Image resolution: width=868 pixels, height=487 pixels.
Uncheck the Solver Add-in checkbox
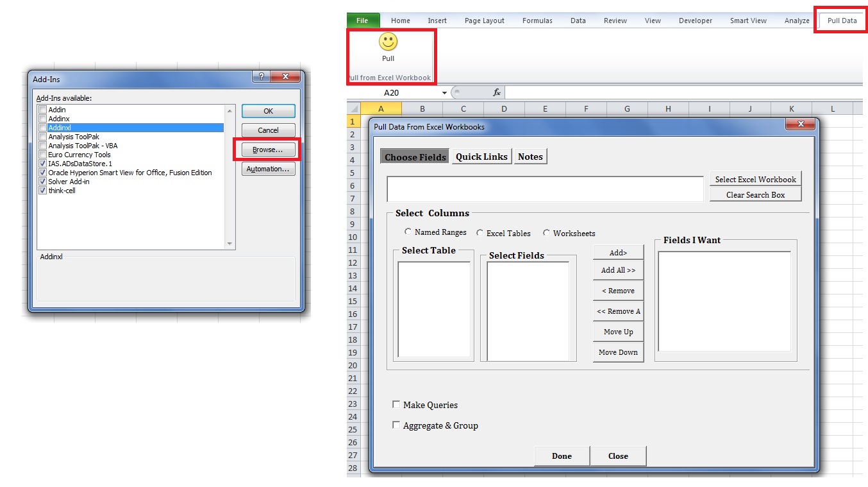pyautogui.click(x=43, y=182)
